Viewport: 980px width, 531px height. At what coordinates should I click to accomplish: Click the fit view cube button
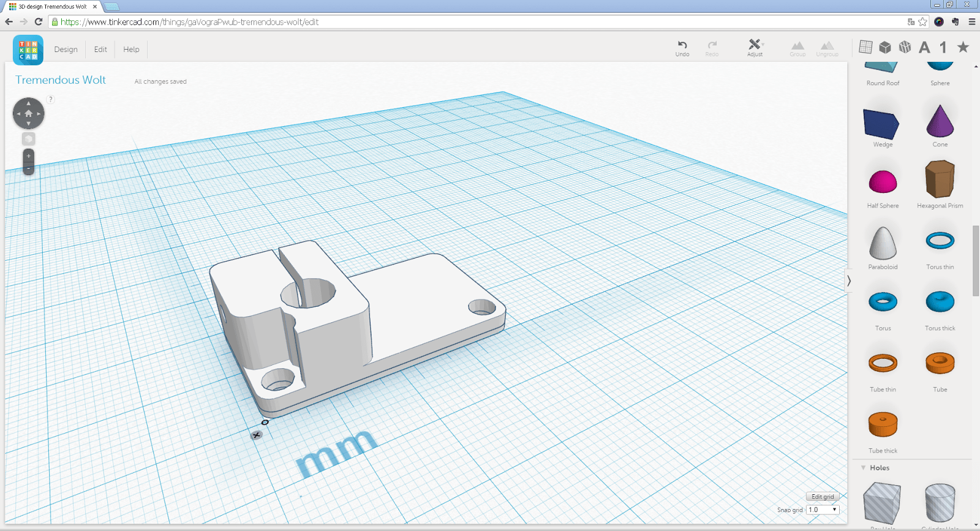28,139
